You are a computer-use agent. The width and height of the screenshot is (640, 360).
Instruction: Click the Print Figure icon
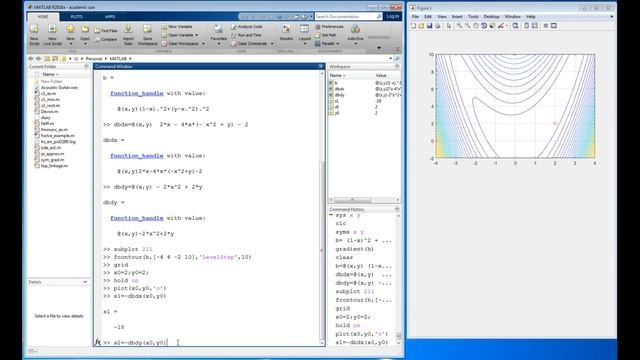click(438, 26)
